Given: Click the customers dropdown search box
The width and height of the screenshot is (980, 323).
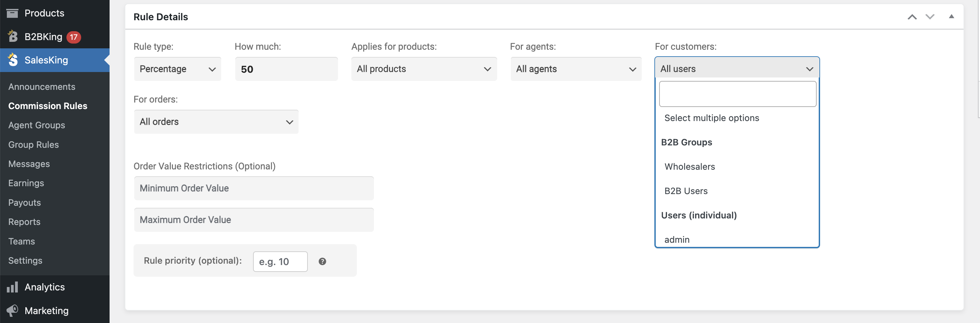Looking at the screenshot, I should pos(738,94).
